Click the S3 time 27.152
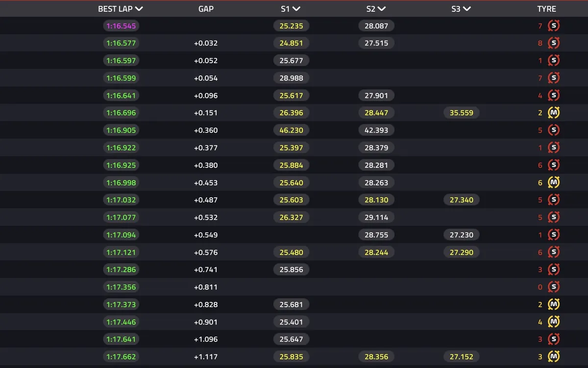Image resolution: width=588 pixels, height=368 pixels. pyautogui.click(x=462, y=357)
